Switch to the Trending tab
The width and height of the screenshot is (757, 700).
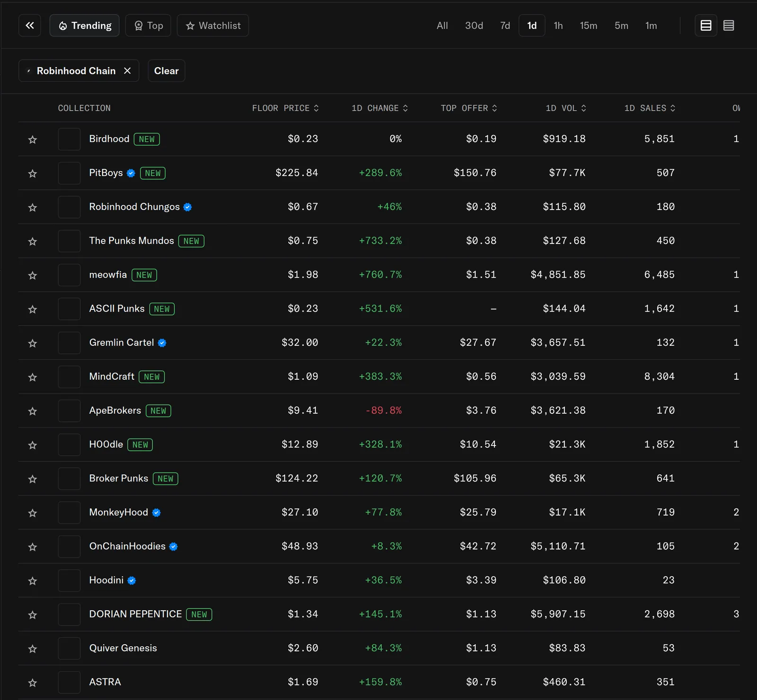[x=85, y=26]
